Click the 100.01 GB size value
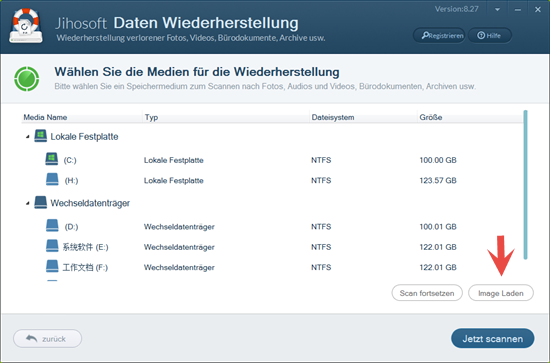 click(438, 227)
